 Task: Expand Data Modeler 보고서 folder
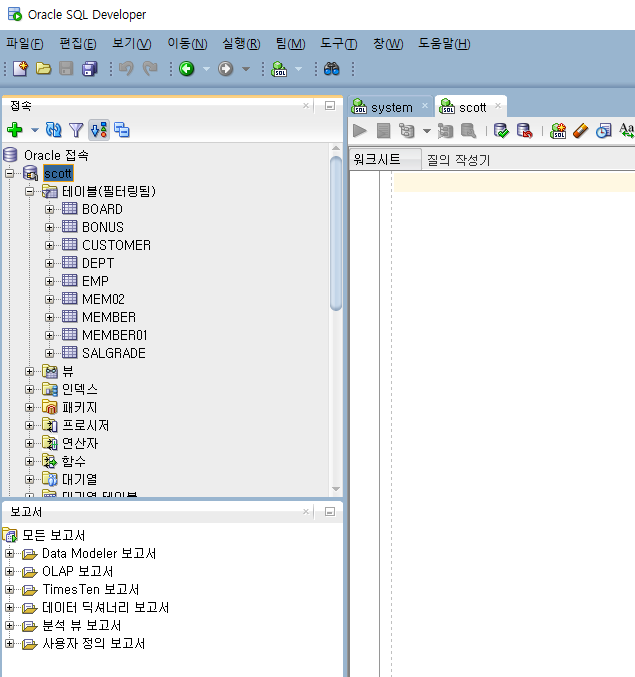tap(9, 554)
